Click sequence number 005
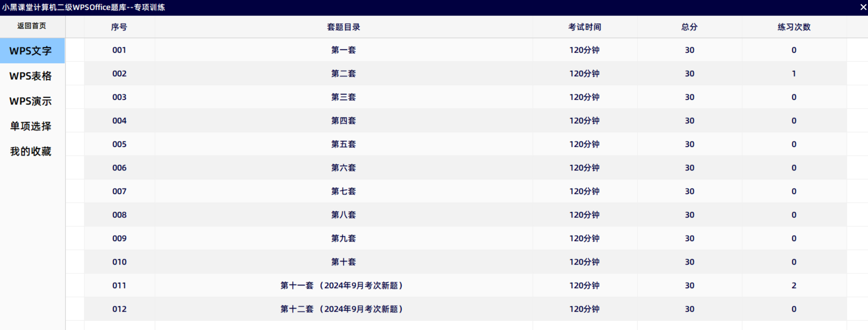 click(x=119, y=144)
